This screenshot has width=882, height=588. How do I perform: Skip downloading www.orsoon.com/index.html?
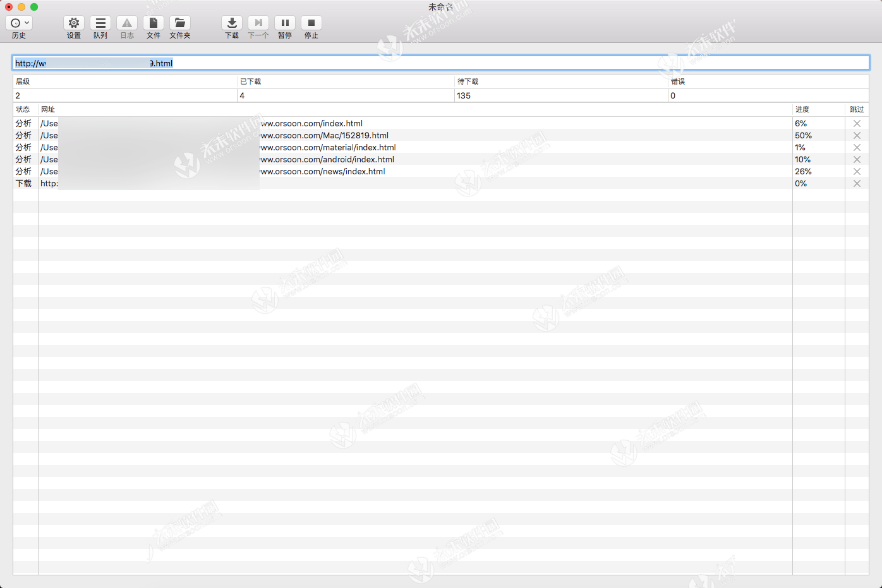[857, 123]
